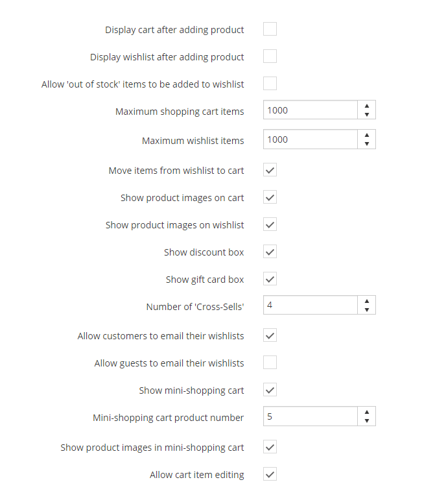
Task: Toggle Show mini-shopping cart checkbox
Action: coord(270,390)
